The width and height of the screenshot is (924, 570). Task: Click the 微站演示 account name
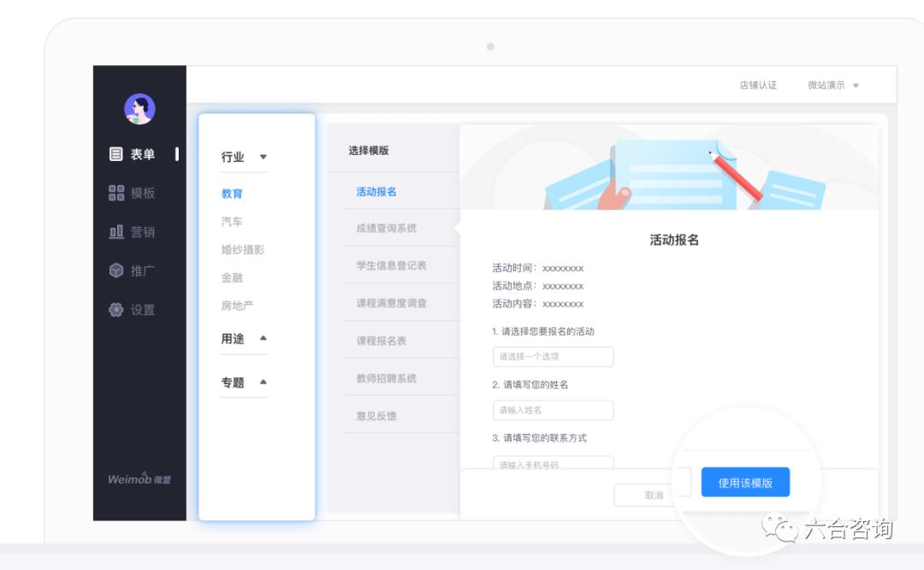coord(826,86)
